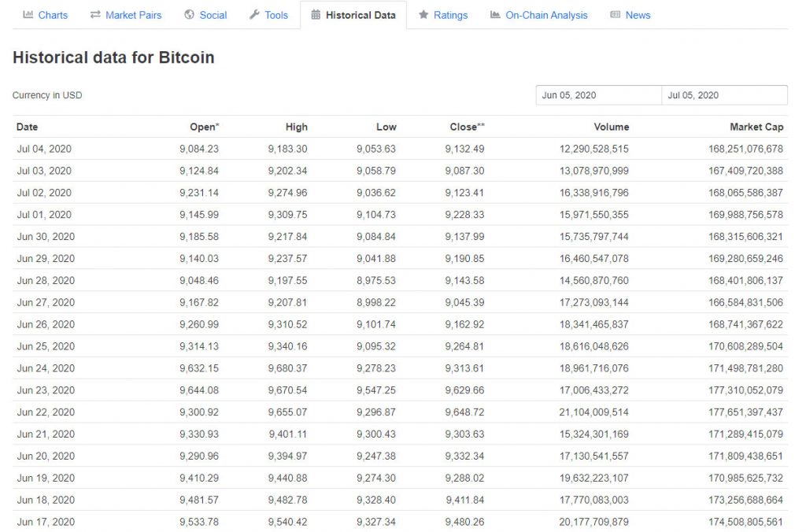Click the Volume column header
The height and width of the screenshot is (532, 806).
[611, 127]
